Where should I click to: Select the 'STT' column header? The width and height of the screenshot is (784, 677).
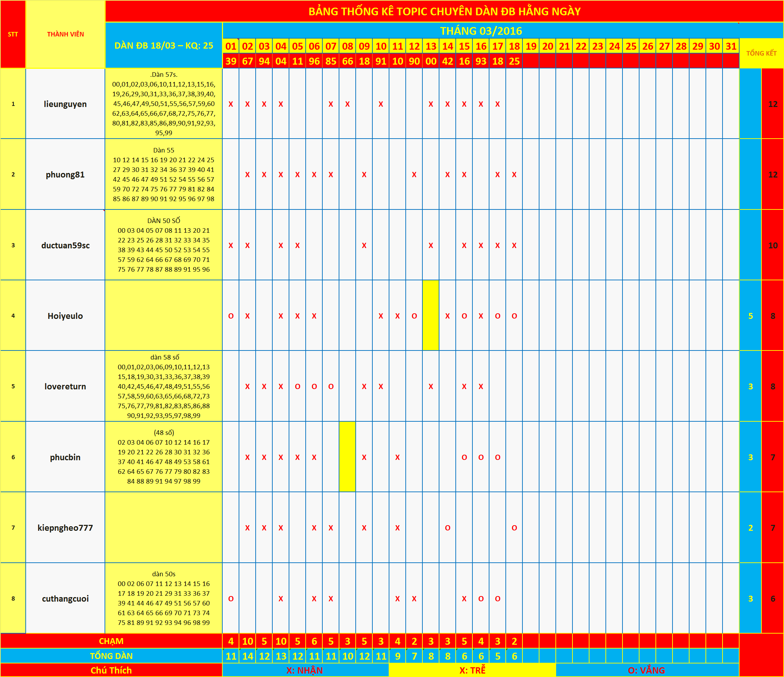(13, 34)
